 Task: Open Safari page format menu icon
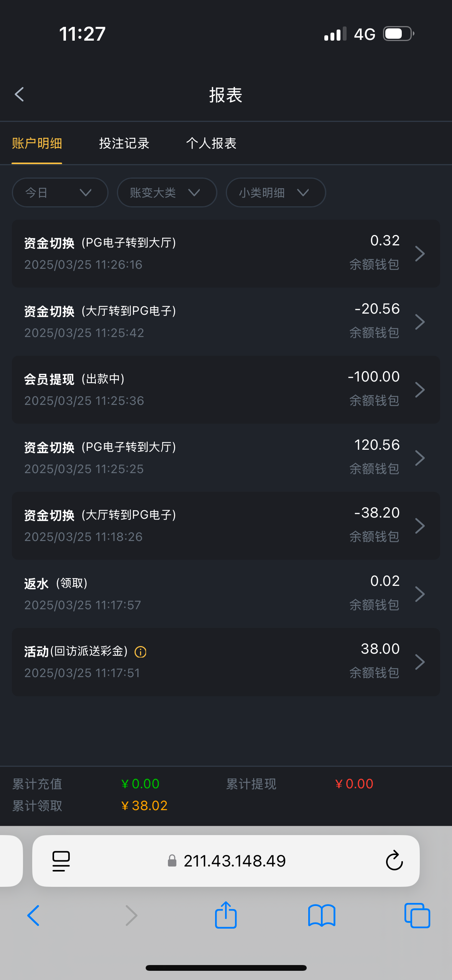pos(61,861)
